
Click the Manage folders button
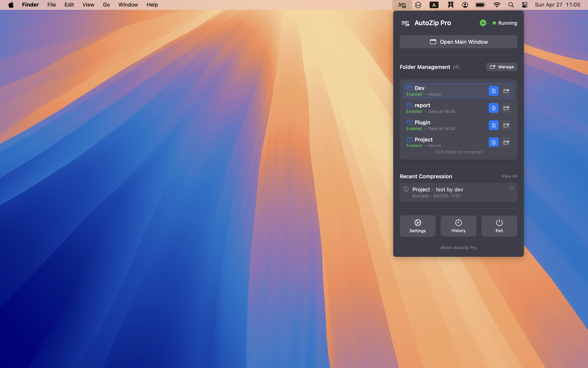click(x=501, y=67)
